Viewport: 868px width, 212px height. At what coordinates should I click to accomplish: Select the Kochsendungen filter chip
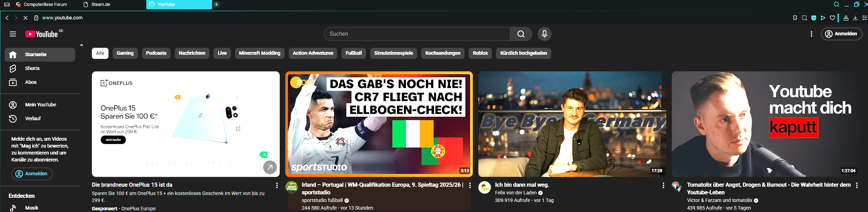point(443,53)
